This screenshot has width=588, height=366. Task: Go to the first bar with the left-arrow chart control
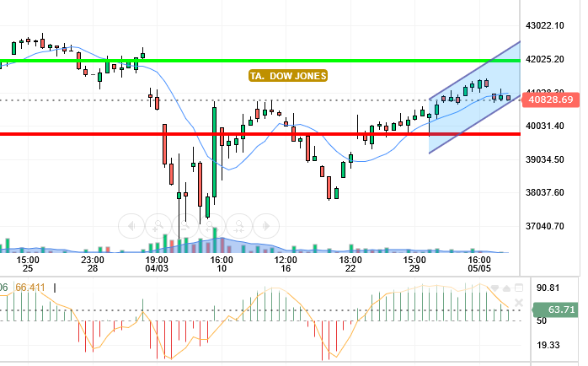point(131,226)
